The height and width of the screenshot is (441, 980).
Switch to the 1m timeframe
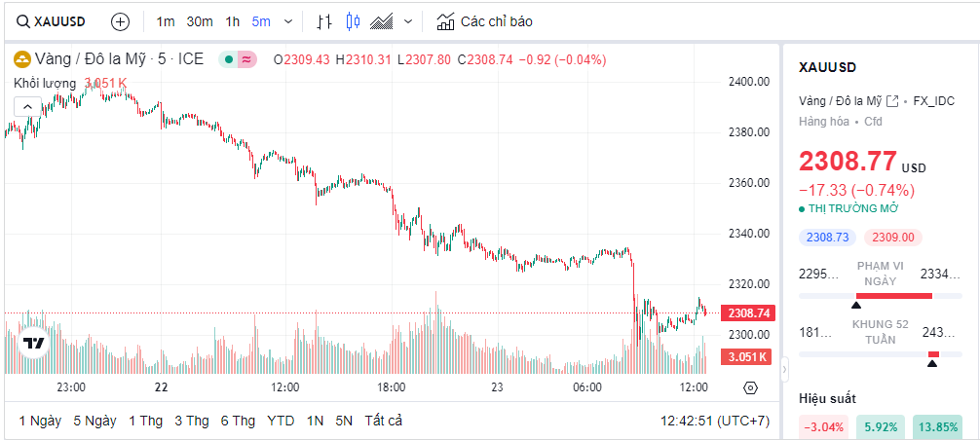(x=166, y=21)
